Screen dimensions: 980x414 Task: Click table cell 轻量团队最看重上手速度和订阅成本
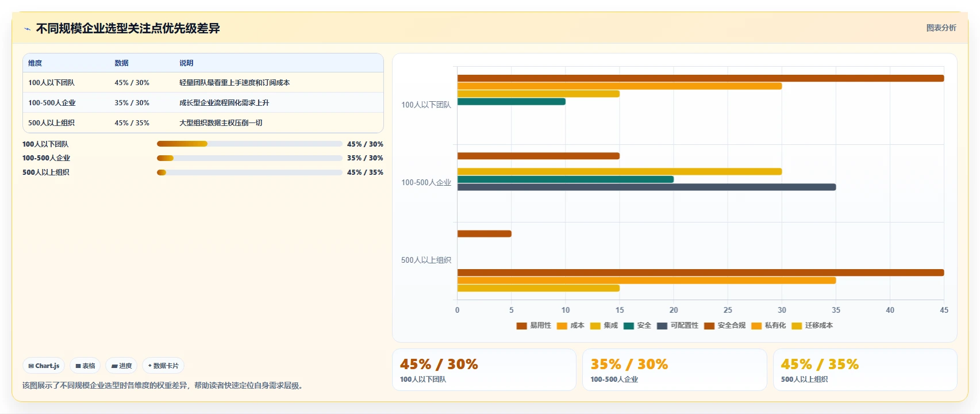pyautogui.click(x=235, y=83)
